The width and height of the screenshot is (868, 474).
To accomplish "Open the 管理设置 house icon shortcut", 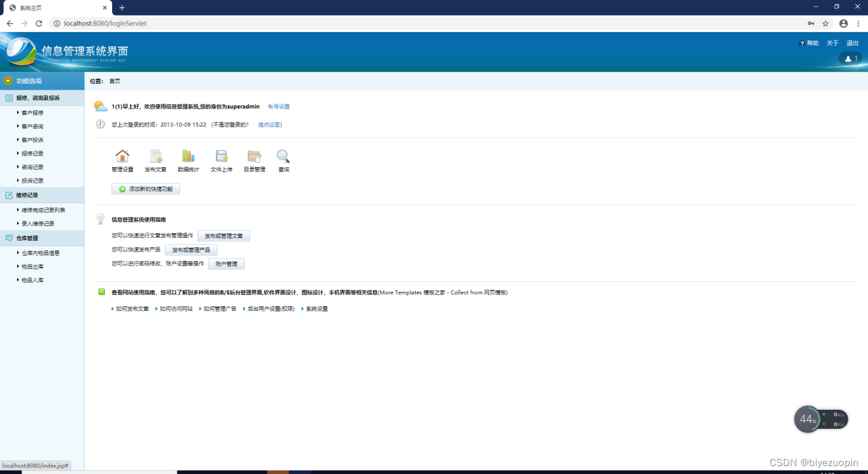I will coord(123,156).
